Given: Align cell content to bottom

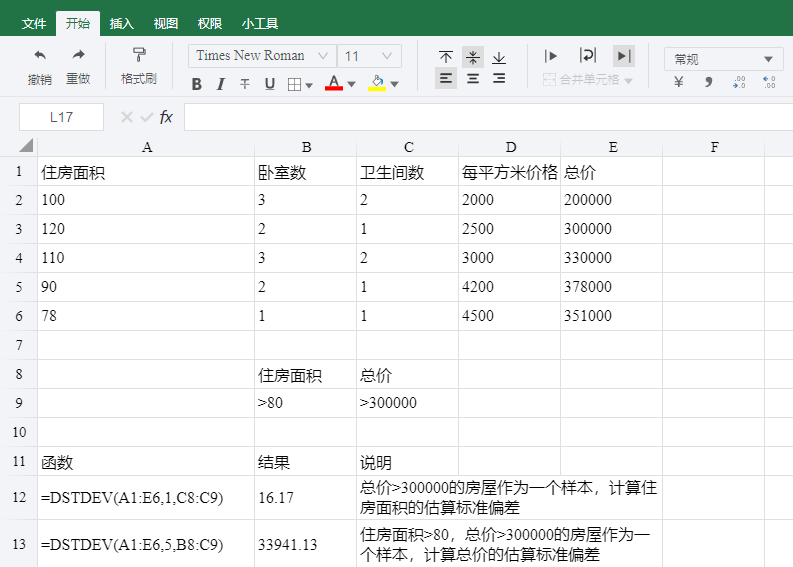Looking at the screenshot, I should (499, 57).
